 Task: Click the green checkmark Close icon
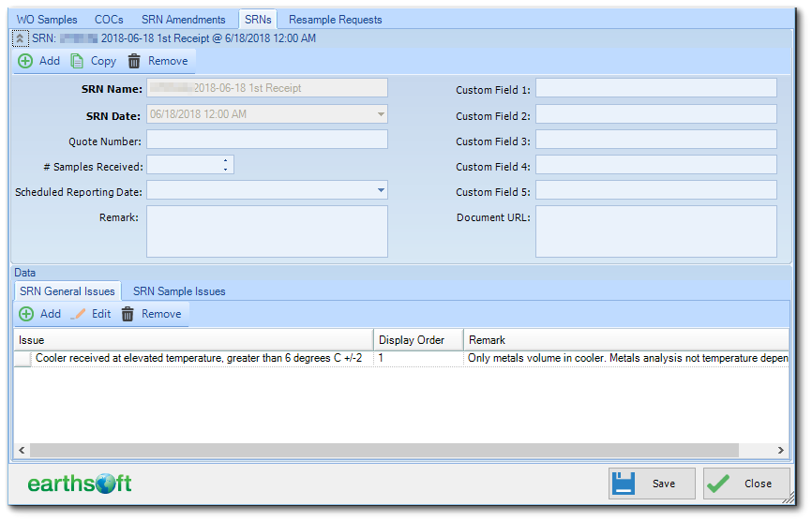[x=718, y=484]
